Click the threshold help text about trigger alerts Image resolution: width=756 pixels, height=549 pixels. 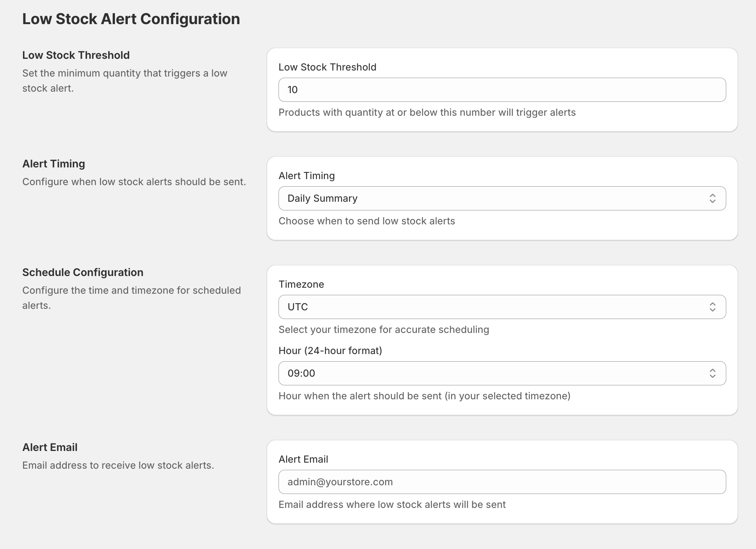[427, 112]
